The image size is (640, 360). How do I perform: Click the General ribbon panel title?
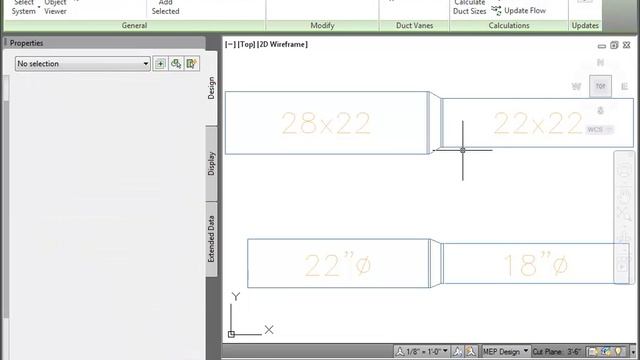tap(134, 25)
